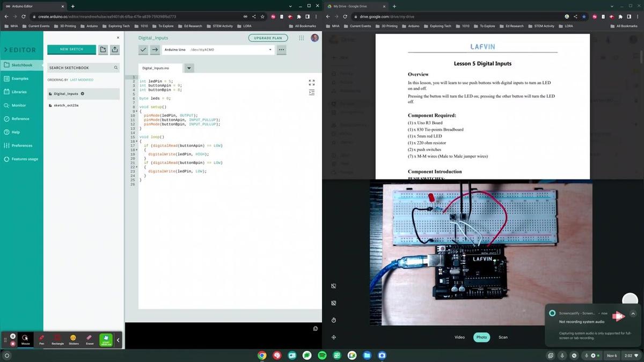This screenshot has height=362, width=644.
Task: Open the Screencastify Stickers tool
Action: [74, 340]
